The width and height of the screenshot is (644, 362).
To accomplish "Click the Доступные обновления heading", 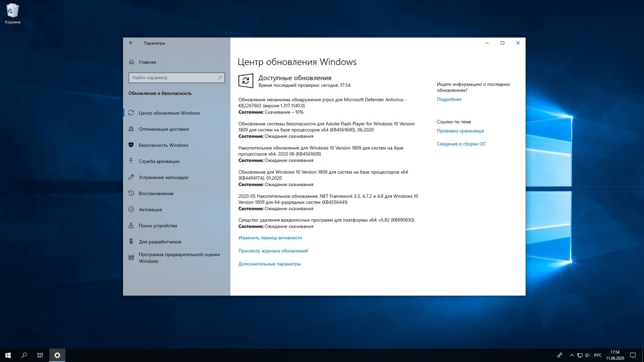I will click(295, 78).
